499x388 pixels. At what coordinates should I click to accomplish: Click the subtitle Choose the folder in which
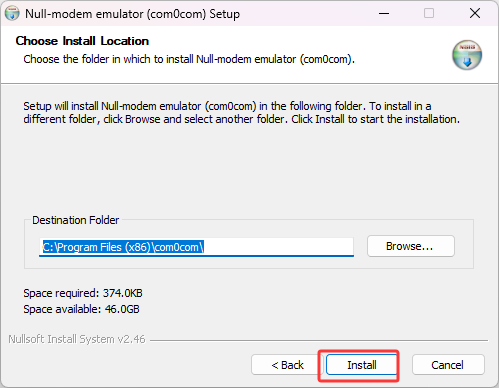189,59
